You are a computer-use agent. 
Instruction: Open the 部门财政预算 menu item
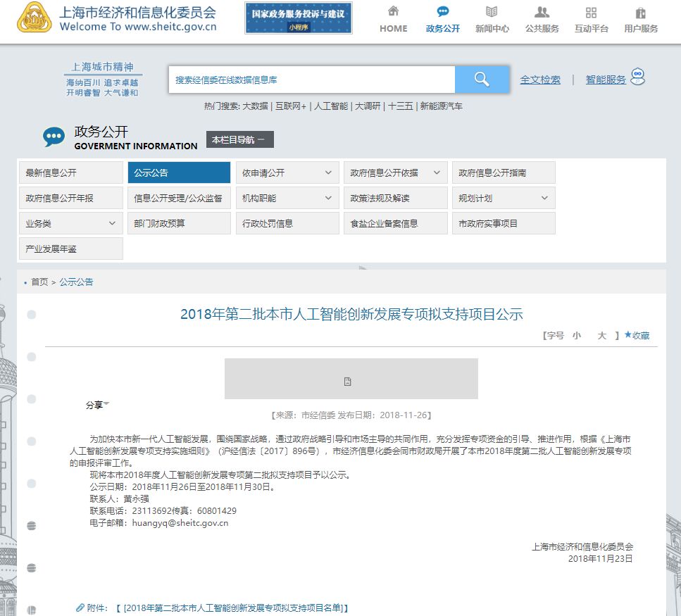(x=179, y=223)
